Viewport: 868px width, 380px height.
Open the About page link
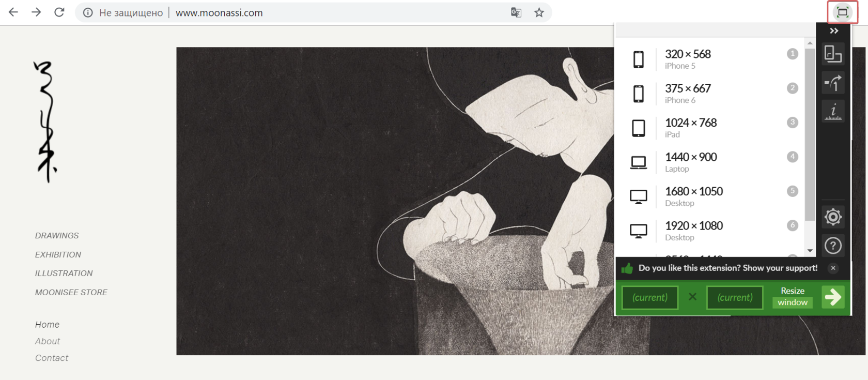[x=48, y=341]
